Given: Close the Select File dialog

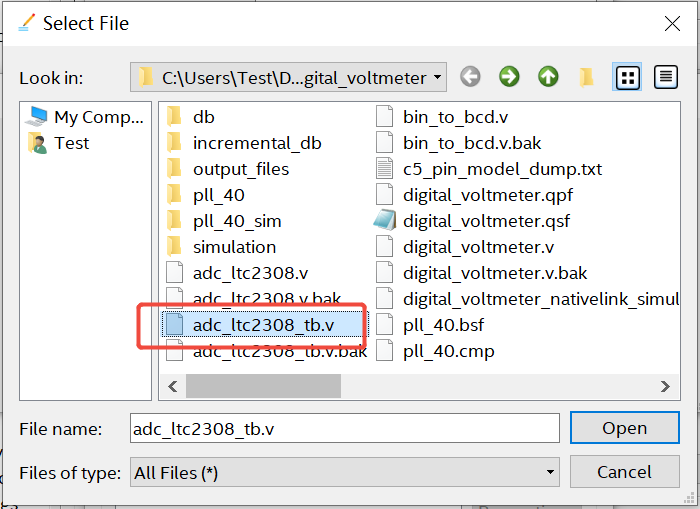Looking at the screenshot, I should pos(672,23).
